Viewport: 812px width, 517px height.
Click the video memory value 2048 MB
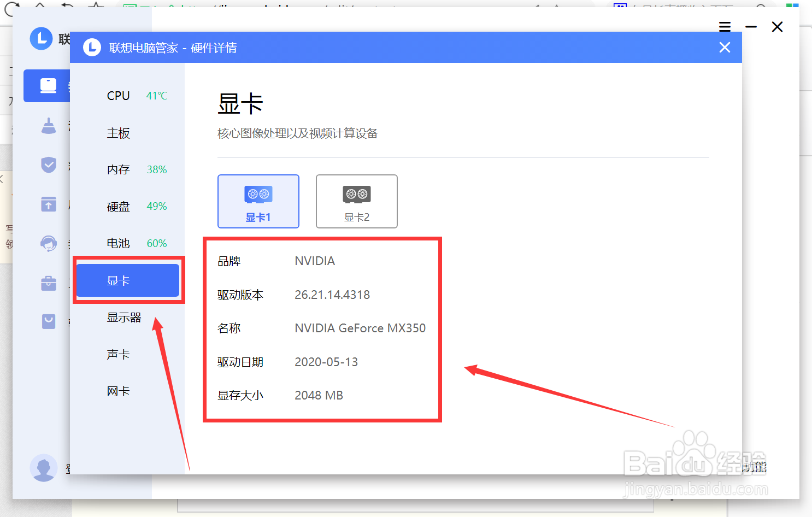click(319, 395)
